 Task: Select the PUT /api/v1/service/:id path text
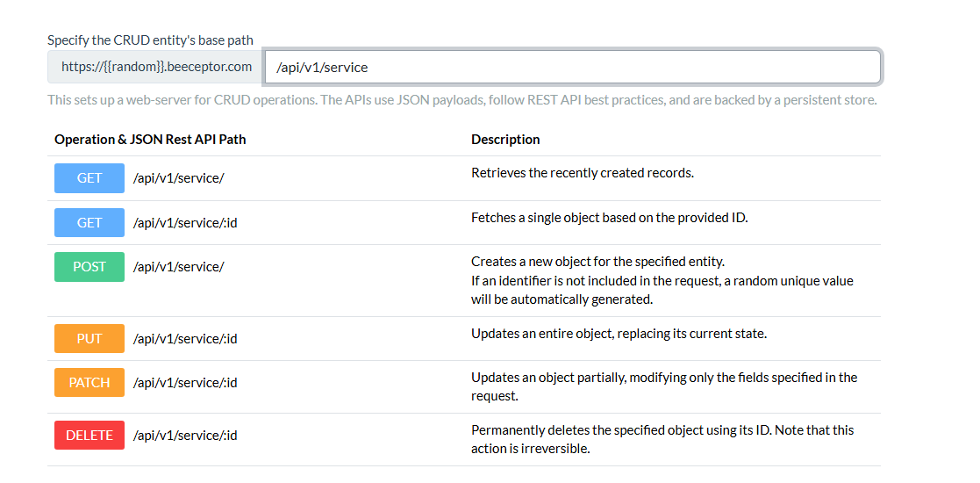185,339
